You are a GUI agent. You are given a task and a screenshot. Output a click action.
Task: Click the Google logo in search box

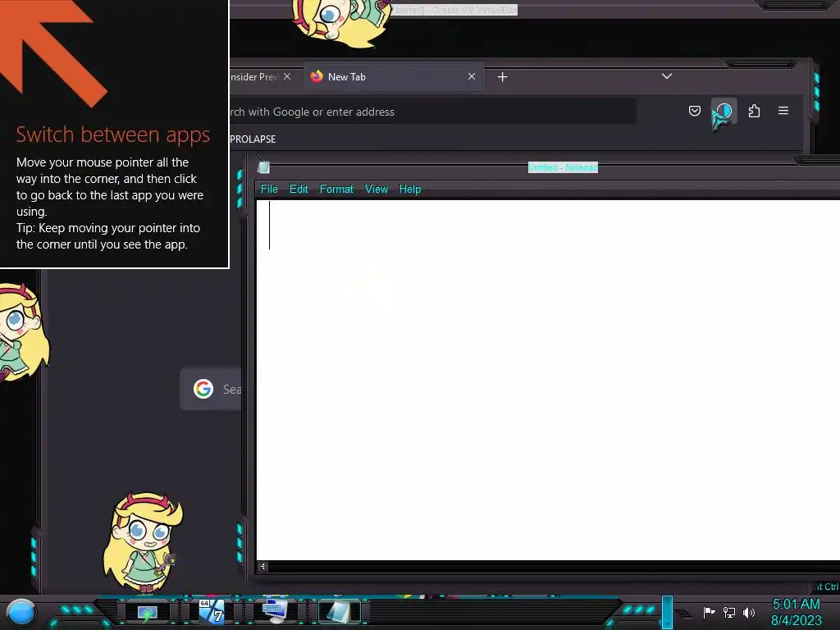tap(203, 389)
